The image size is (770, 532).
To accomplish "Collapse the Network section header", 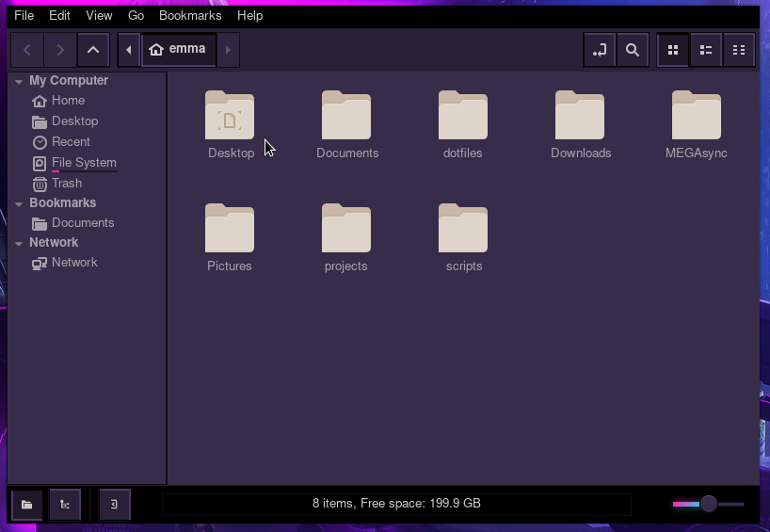I will pyautogui.click(x=19, y=243).
